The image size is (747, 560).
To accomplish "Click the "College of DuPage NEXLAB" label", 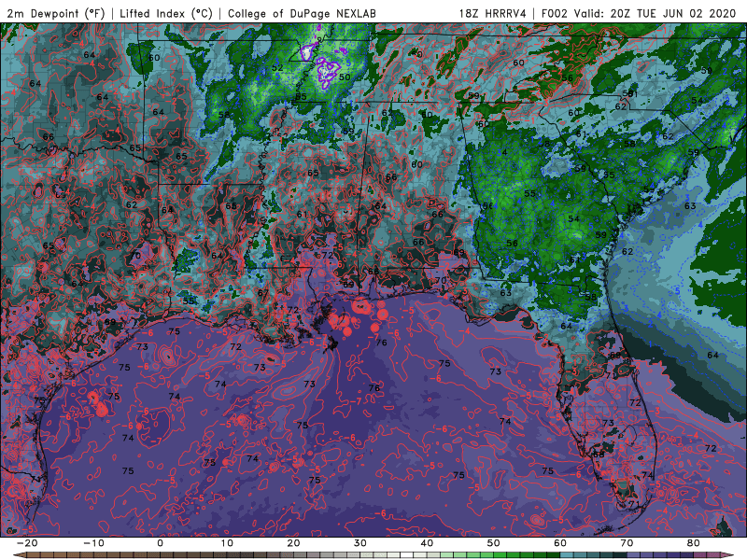I will (x=302, y=13).
